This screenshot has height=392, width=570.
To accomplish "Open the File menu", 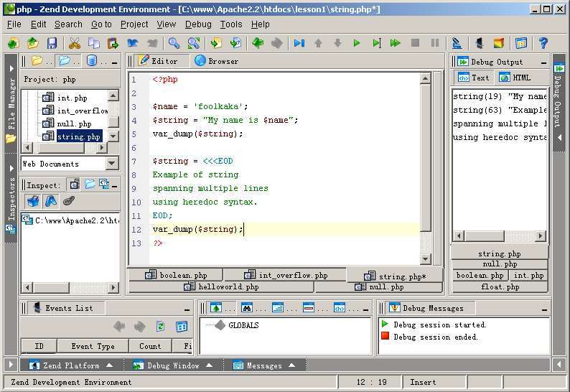I will tap(14, 24).
